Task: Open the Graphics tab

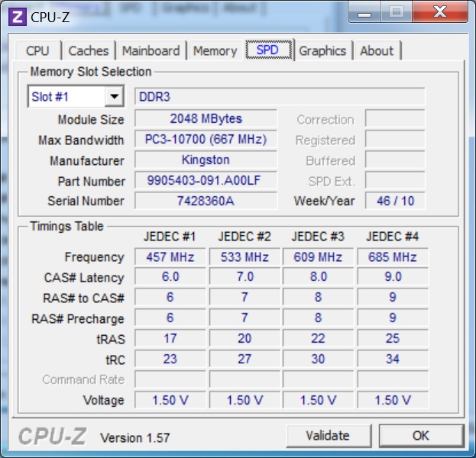Action: 322,50
